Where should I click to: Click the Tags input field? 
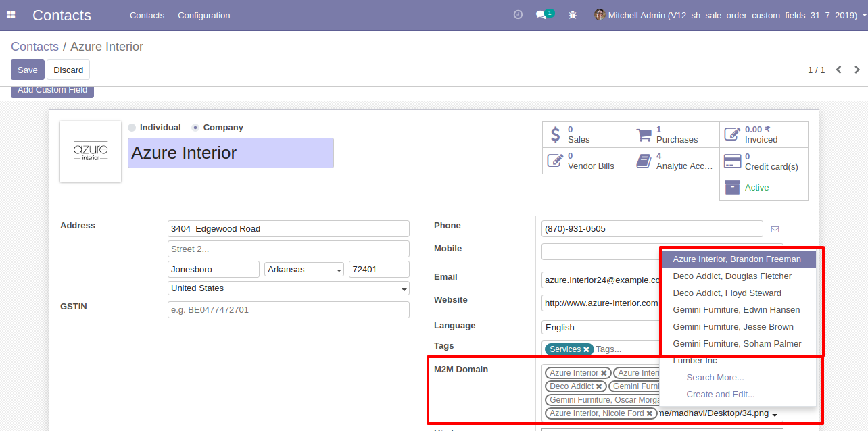[x=625, y=349]
